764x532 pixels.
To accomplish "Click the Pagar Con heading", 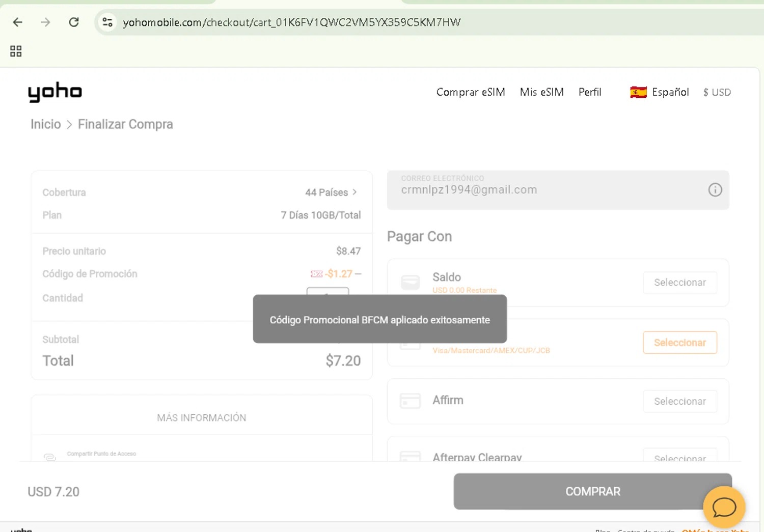I will [x=419, y=236].
